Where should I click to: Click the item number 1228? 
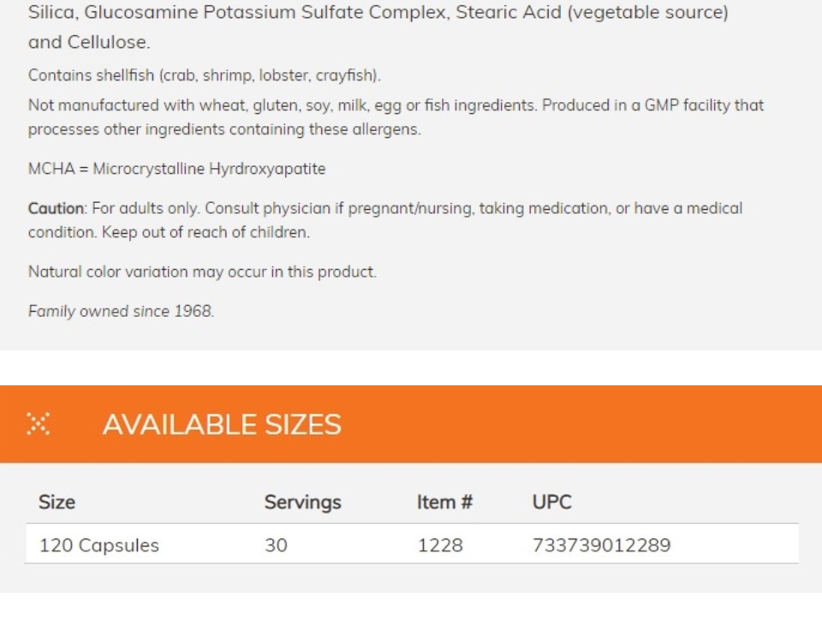pyautogui.click(x=440, y=545)
